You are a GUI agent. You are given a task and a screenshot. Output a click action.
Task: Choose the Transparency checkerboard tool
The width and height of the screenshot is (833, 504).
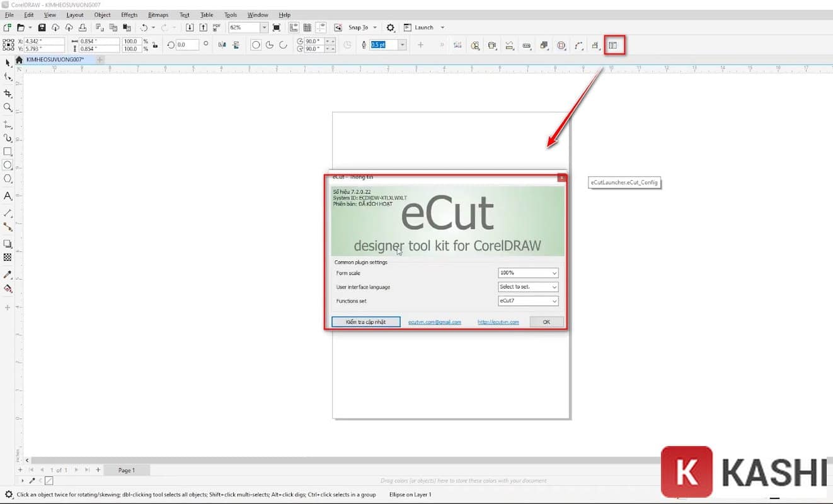pyautogui.click(x=8, y=258)
